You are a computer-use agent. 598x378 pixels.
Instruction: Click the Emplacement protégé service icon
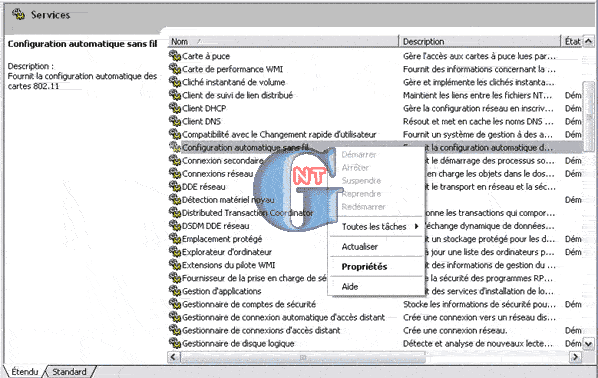click(x=175, y=238)
